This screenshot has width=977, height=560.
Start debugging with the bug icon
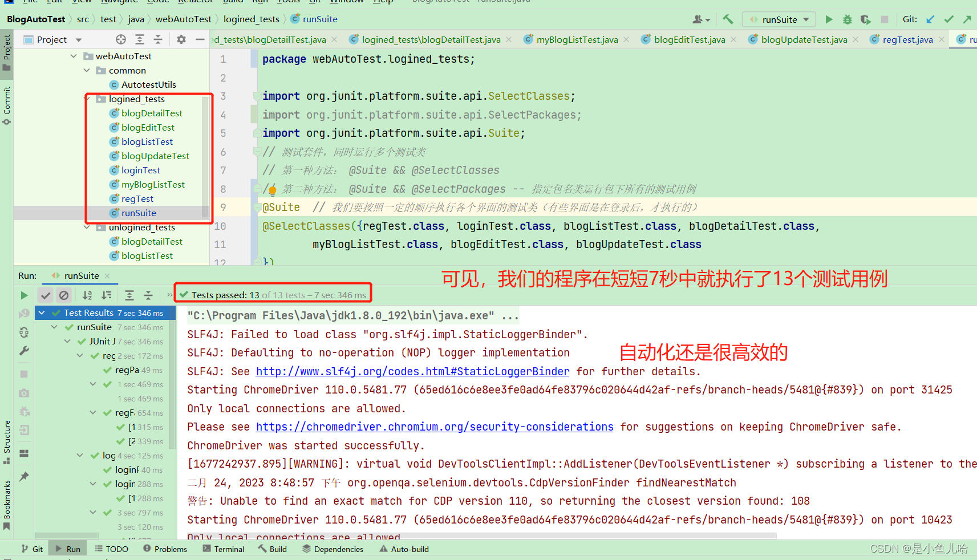(848, 19)
